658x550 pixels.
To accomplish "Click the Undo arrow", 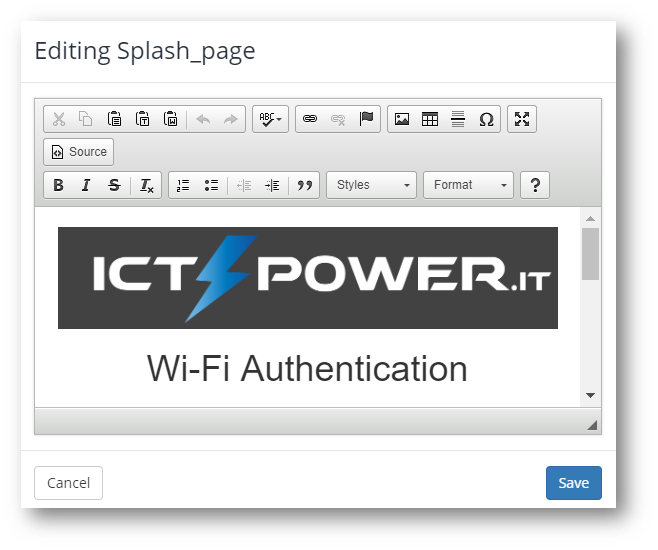I will click(204, 119).
